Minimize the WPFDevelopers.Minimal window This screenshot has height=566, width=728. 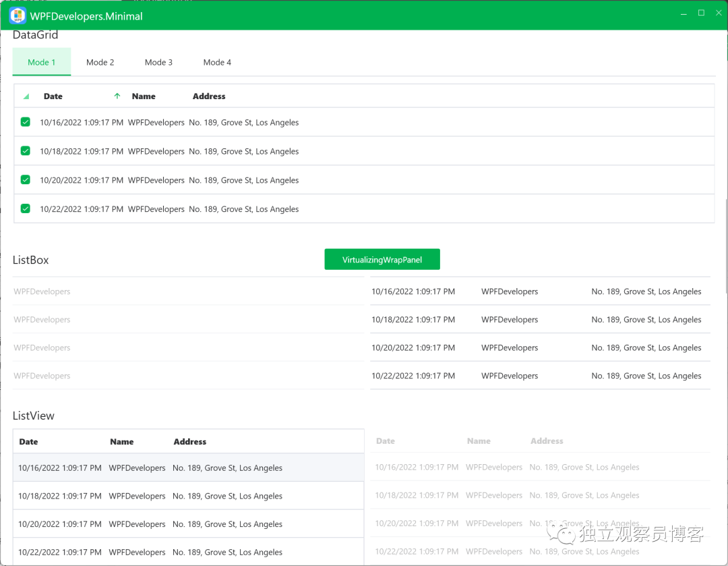684,13
